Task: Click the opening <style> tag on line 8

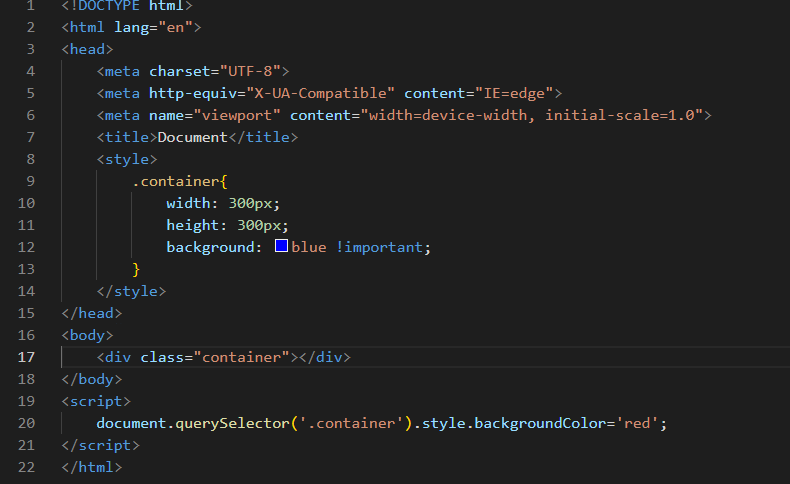Action: pos(127,159)
